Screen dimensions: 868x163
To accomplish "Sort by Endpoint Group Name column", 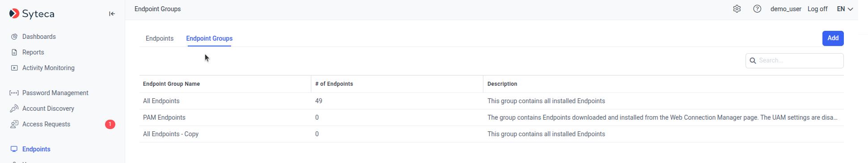I will click(171, 84).
